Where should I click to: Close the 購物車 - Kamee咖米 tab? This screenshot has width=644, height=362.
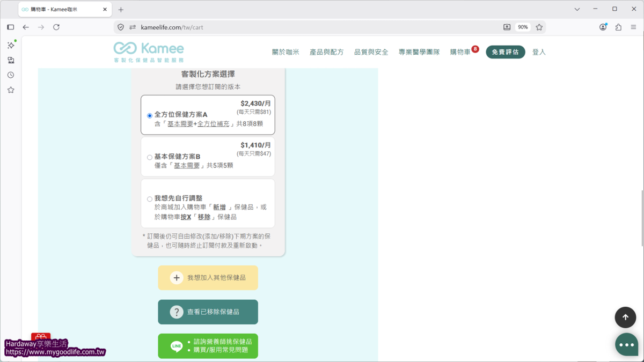click(105, 9)
